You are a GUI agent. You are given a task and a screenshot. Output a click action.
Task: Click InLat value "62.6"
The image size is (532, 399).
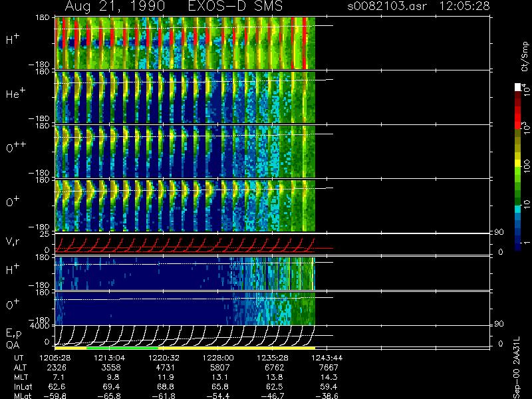57,386
